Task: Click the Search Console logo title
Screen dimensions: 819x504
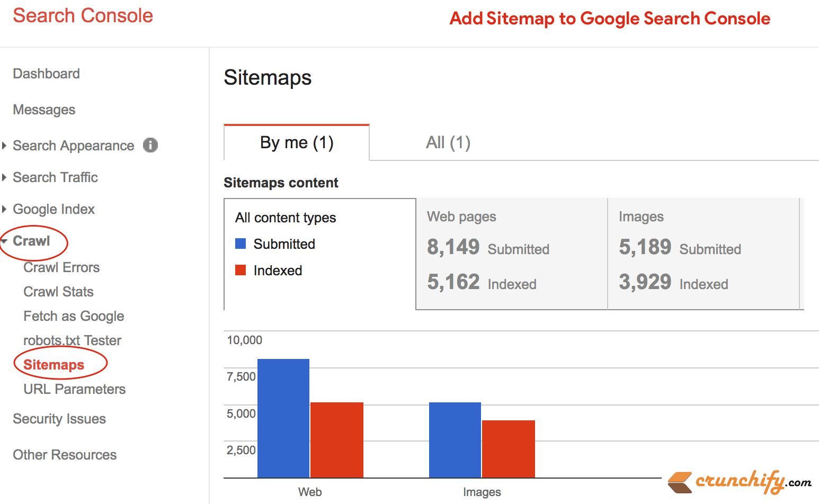Action: (x=83, y=15)
